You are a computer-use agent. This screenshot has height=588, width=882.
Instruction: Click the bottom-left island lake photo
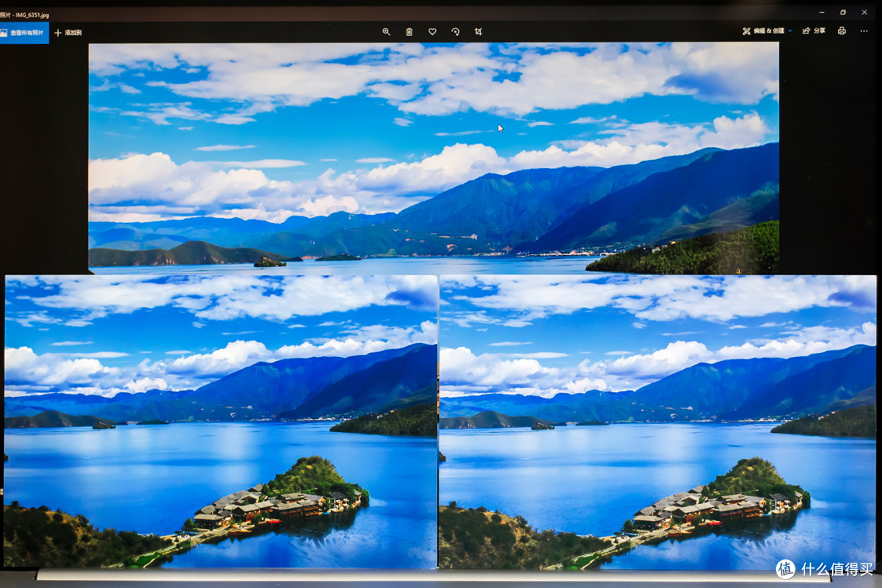[x=220, y=421]
